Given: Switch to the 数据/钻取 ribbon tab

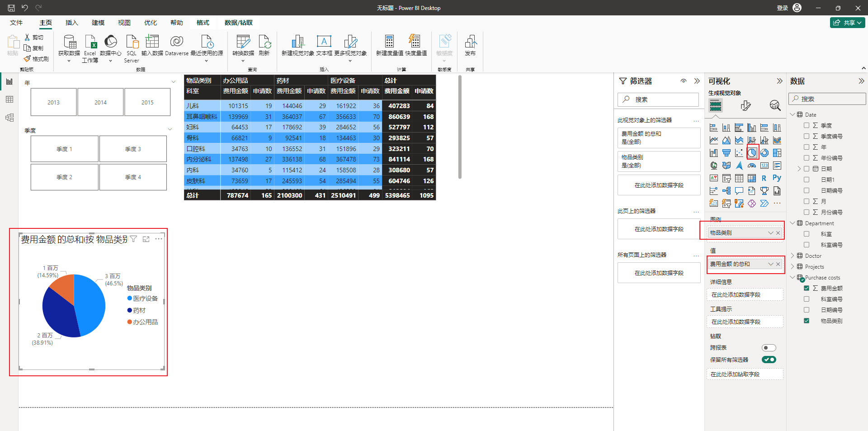Looking at the screenshot, I should pyautogui.click(x=239, y=23).
